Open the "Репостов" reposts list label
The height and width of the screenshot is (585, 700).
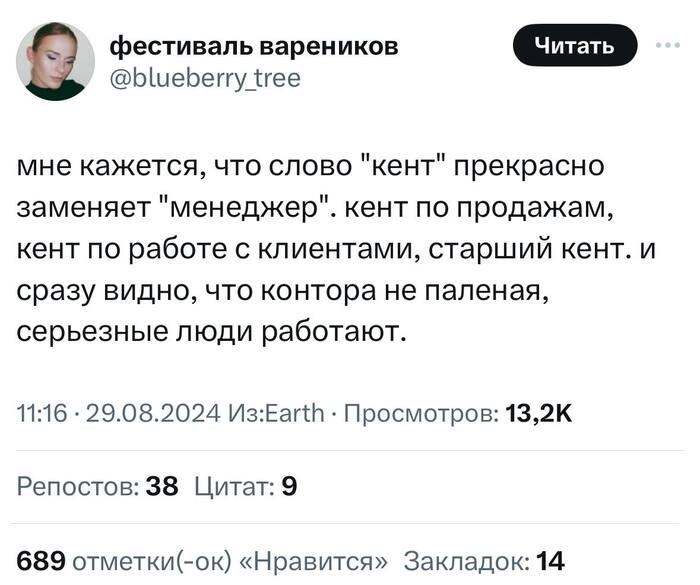pos(79,487)
